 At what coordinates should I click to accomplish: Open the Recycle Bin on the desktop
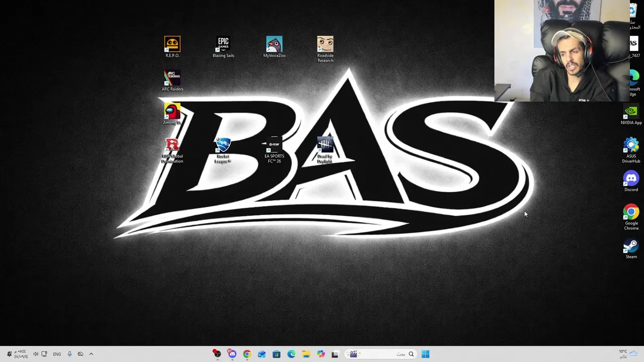634,16
